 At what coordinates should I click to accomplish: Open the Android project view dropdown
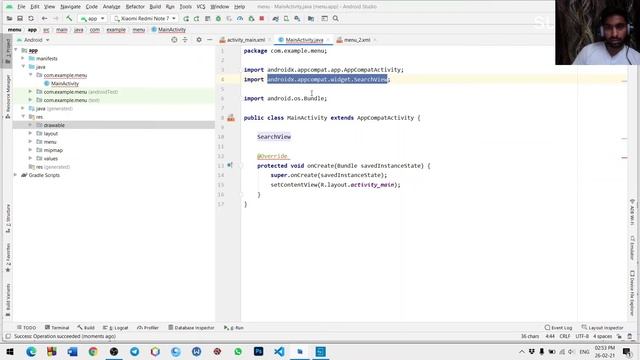coord(33,40)
